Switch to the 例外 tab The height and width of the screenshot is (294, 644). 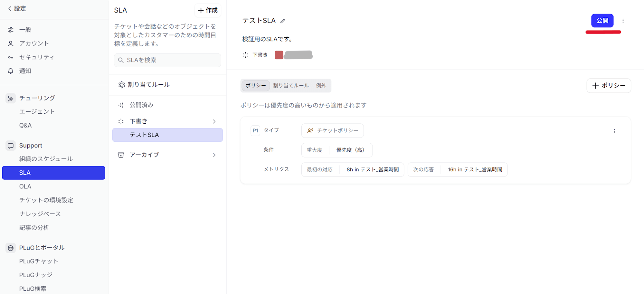(x=321, y=86)
